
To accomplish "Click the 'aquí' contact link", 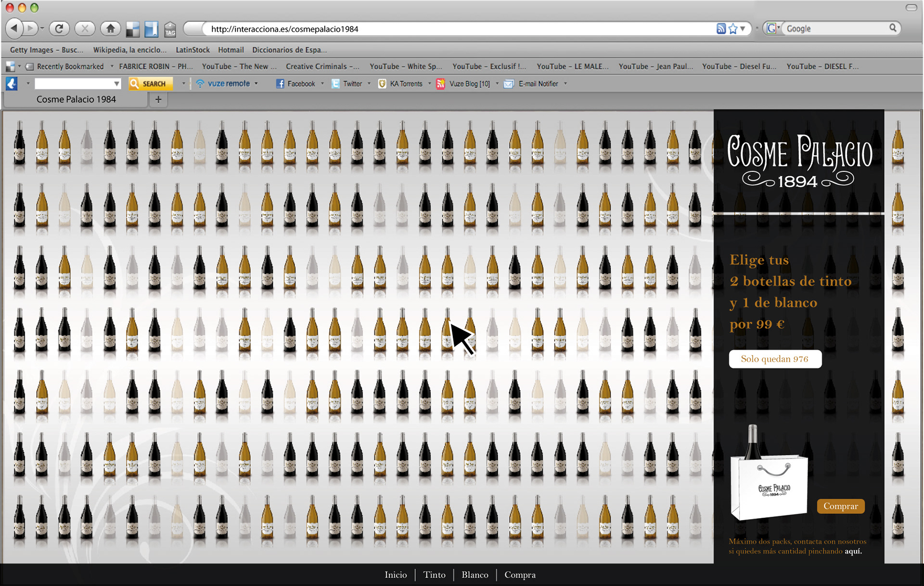I will (x=853, y=551).
